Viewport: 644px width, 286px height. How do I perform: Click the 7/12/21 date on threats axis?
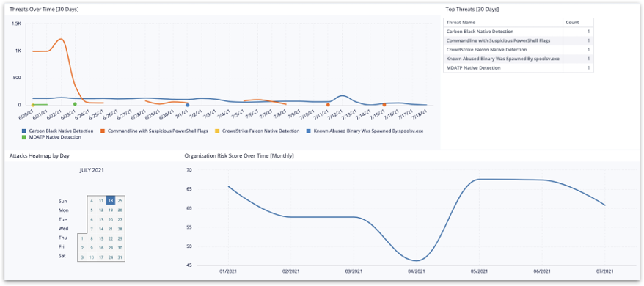(335, 114)
